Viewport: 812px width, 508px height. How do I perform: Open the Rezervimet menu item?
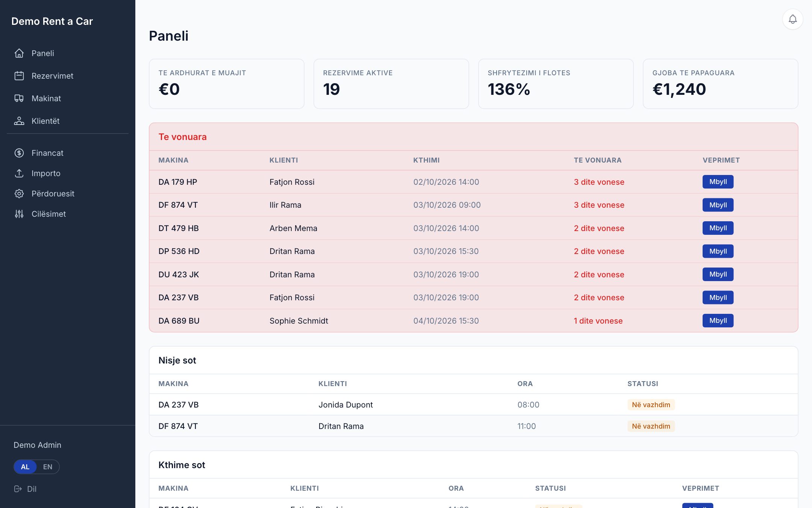[68, 76]
